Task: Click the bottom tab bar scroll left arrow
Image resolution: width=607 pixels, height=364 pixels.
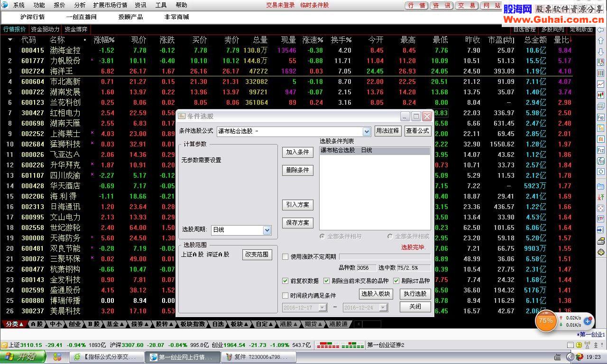Action: (x=359, y=324)
